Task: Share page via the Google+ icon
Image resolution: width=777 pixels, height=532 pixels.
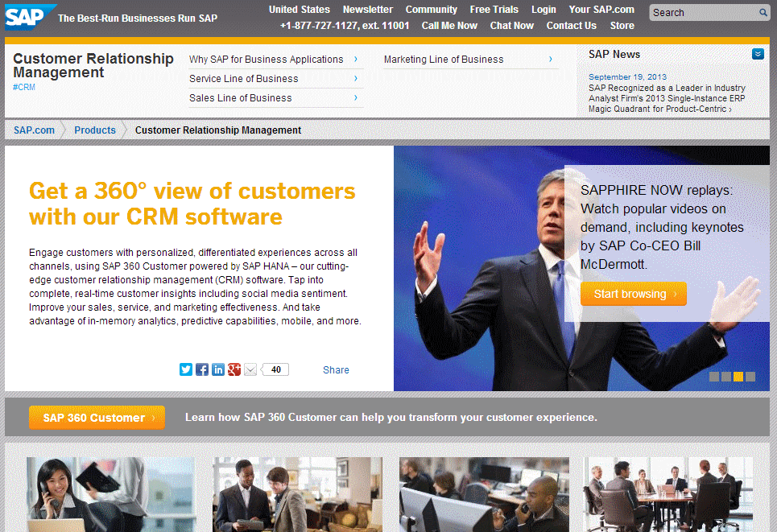Action: (x=234, y=369)
